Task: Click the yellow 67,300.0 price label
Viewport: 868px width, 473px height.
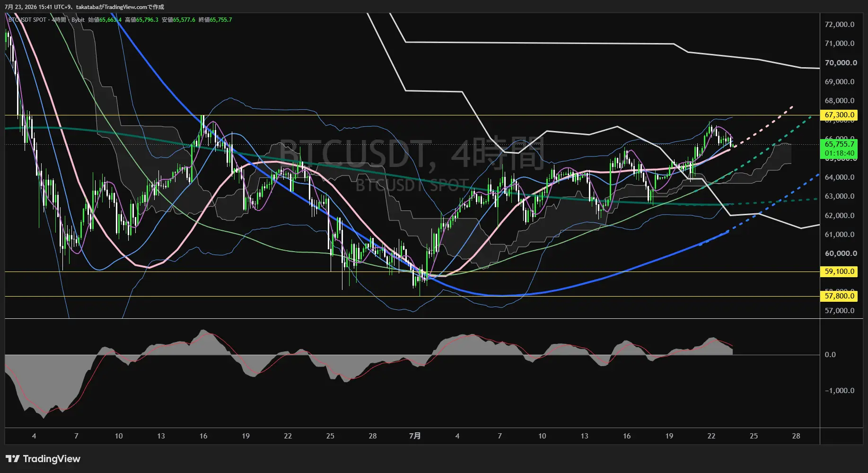Action: [840, 115]
